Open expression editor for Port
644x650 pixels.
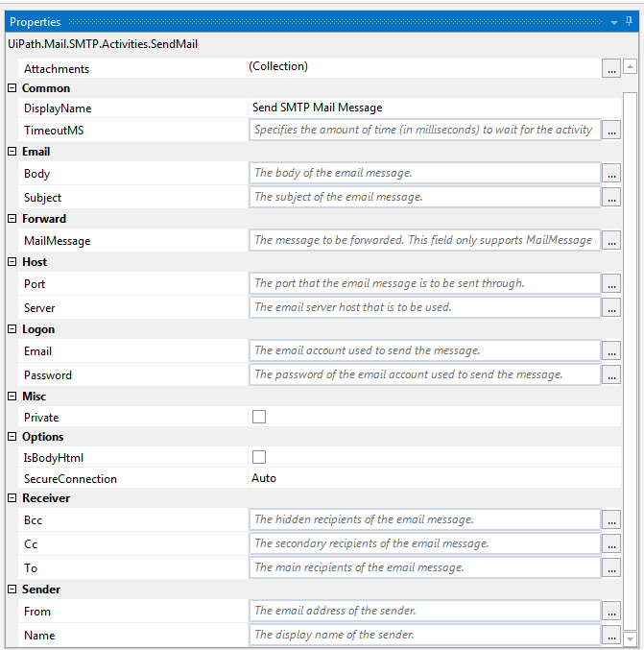[611, 283]
